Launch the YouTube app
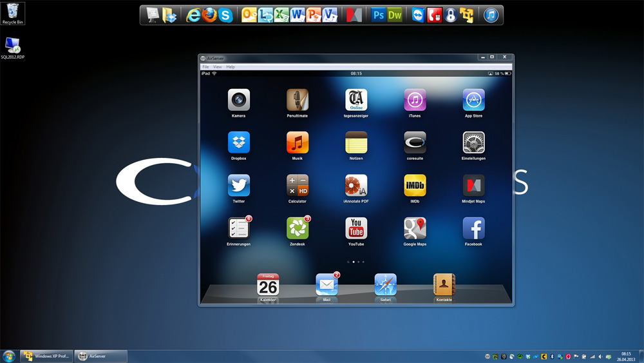644x363 pixels. point(356,228)
